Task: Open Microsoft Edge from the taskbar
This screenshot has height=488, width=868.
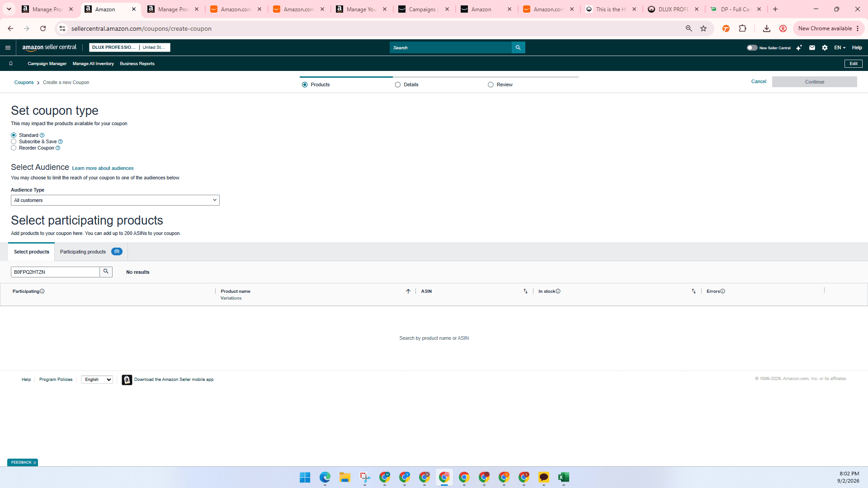Action: pos(325,477)
